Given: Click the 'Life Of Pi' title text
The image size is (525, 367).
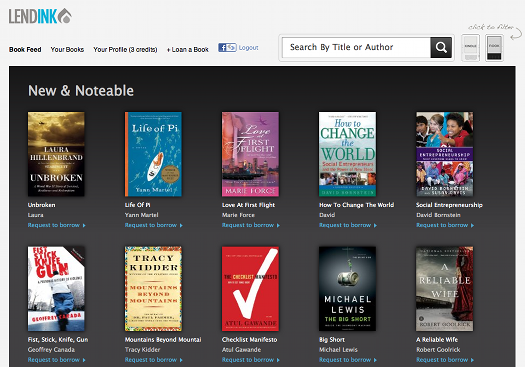Looking at the screenshot, I should (x=138, y=205).
